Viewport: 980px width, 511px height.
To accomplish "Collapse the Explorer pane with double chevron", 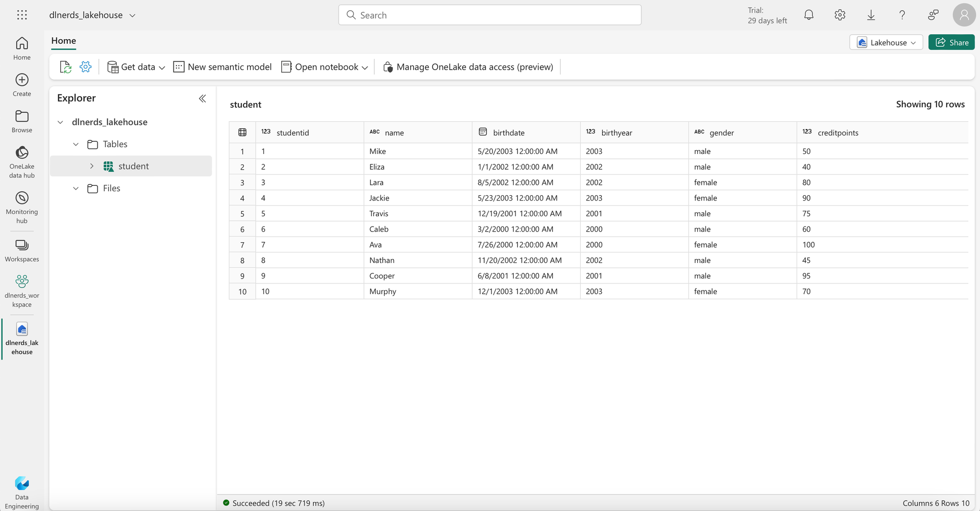I will (202, 99).
